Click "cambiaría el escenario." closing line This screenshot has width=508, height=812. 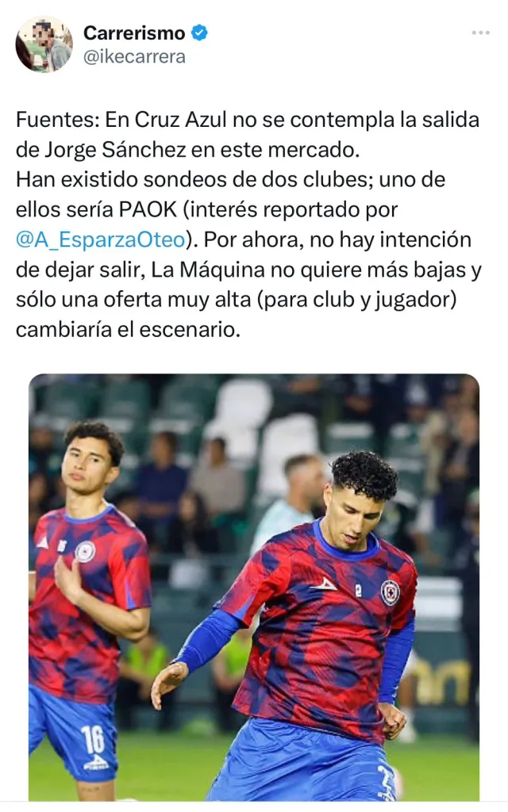[128, 330]
